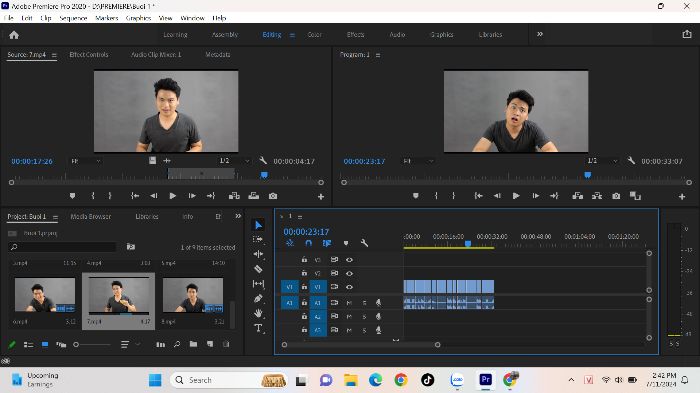Choose the Ripple Edit tool
The width and height of the screenshot is (700, 393).
258,254
